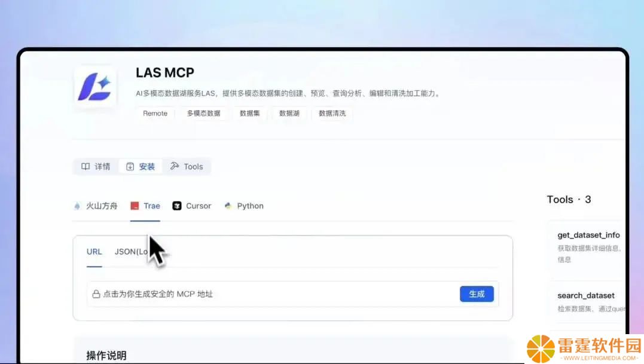Click the LAS MCP logo icon

click(x=95, y=87)
